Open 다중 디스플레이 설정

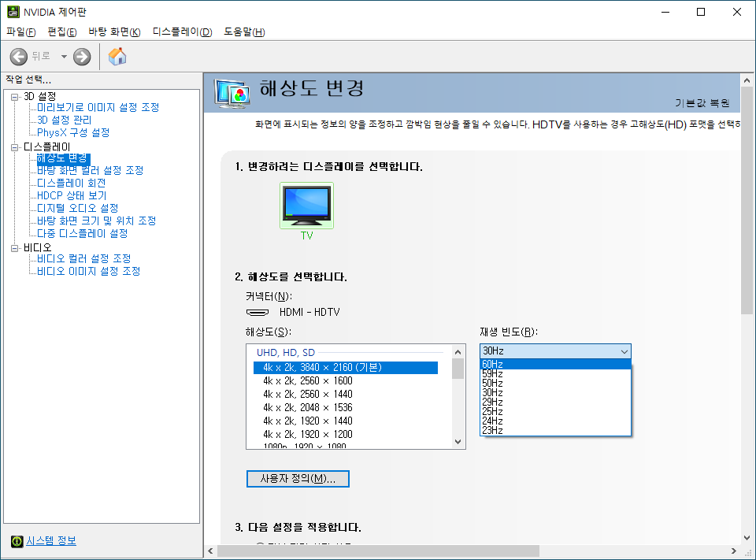(x=83, y=233)
